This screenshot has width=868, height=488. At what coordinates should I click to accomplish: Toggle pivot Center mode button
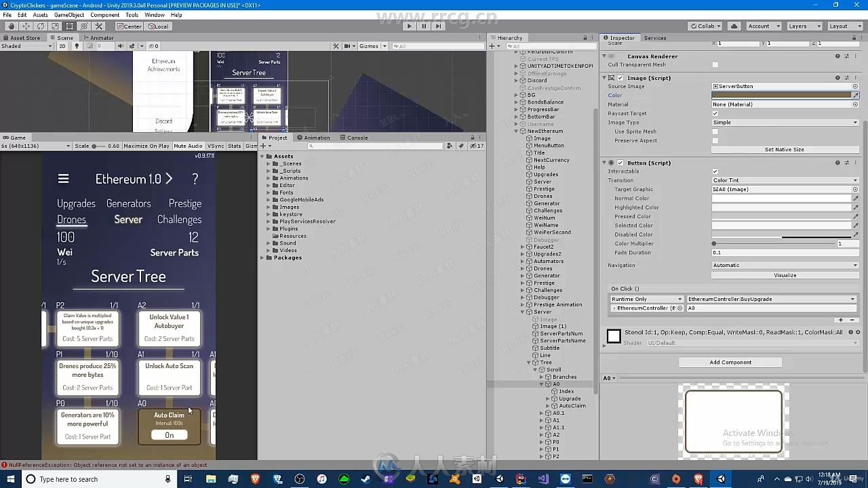coord(129,26)
